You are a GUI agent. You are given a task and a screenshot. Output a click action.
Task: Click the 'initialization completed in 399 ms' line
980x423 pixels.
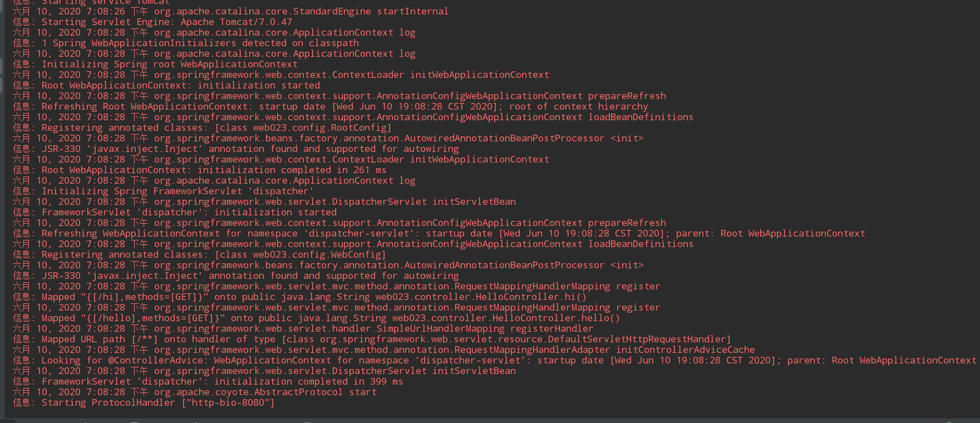pyautogui.click(x=208, y=381)
